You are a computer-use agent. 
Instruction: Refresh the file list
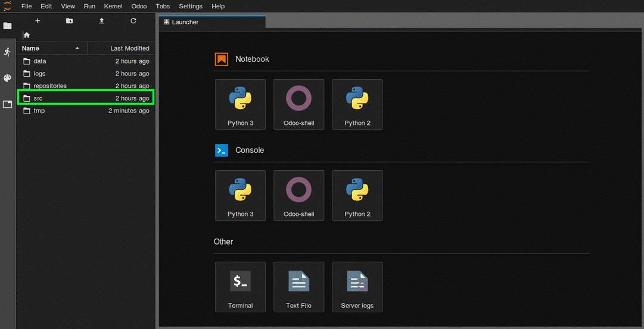(133, 21)
